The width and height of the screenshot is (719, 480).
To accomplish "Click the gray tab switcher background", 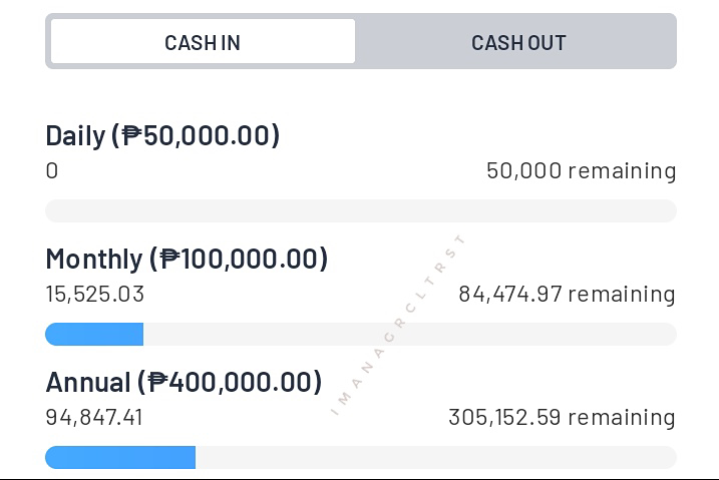I will tap(361, 41).
